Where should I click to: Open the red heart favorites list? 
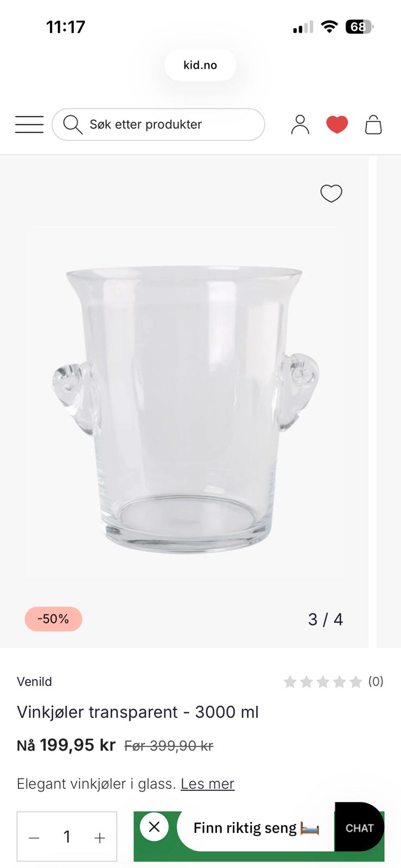pos(337,125)
